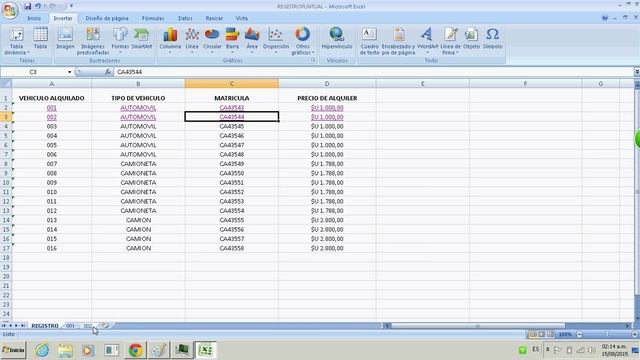The width and height of the screenshot is (640, 360).
Task: Launch Internet Explorer from taskbar
Action: pyautogui.click(x=42, y=350)
